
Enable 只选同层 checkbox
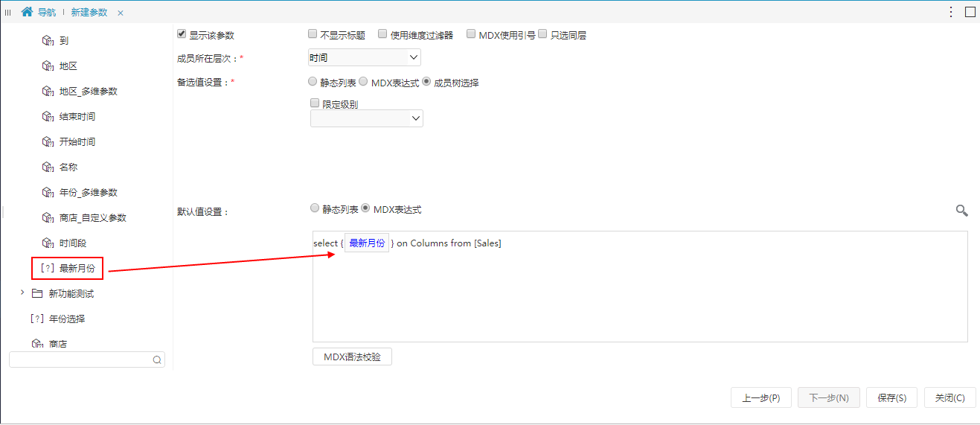542,33
